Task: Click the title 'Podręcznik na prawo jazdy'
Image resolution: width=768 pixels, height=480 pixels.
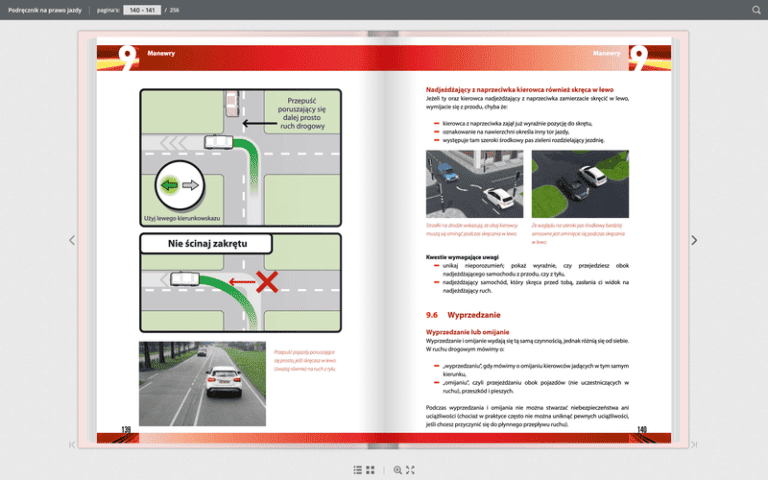Action: (x=45, y=10)
